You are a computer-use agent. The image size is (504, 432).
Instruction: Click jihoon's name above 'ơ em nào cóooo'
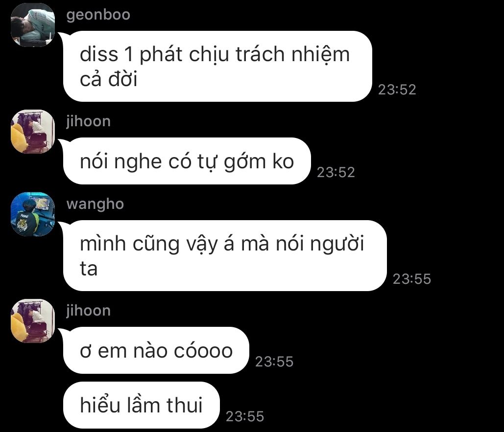pos(88,310)
